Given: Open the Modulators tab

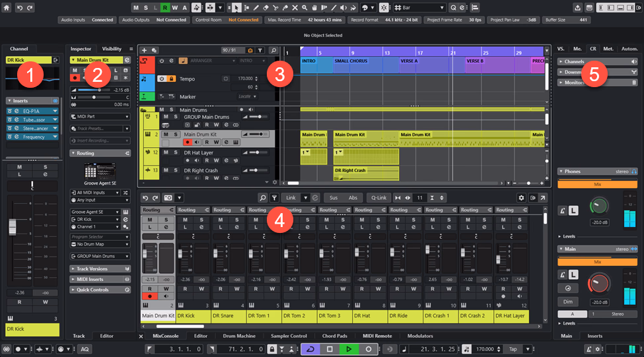Looking at the screenshot, I should [x=420, y=336].
